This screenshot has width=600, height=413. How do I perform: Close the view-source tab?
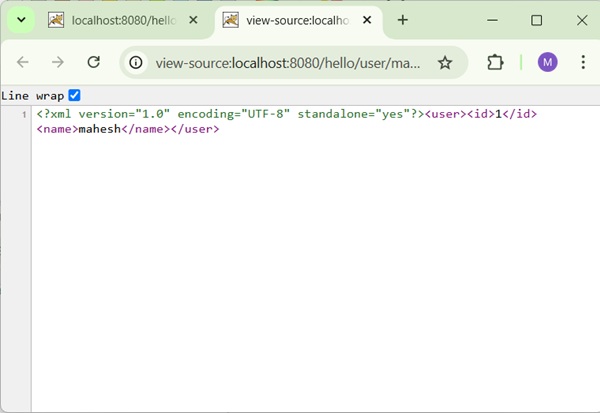[x=367, y=20]
